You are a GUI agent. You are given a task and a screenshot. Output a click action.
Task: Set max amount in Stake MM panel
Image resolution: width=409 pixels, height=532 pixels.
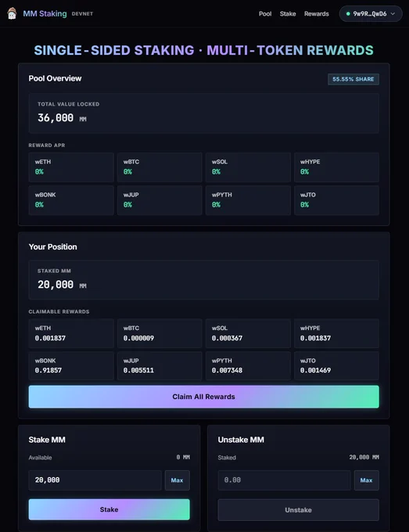(177, 480)
